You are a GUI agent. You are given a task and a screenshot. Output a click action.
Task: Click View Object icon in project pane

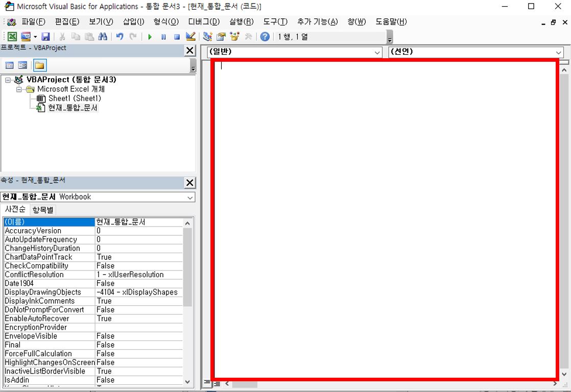(22, 65)
